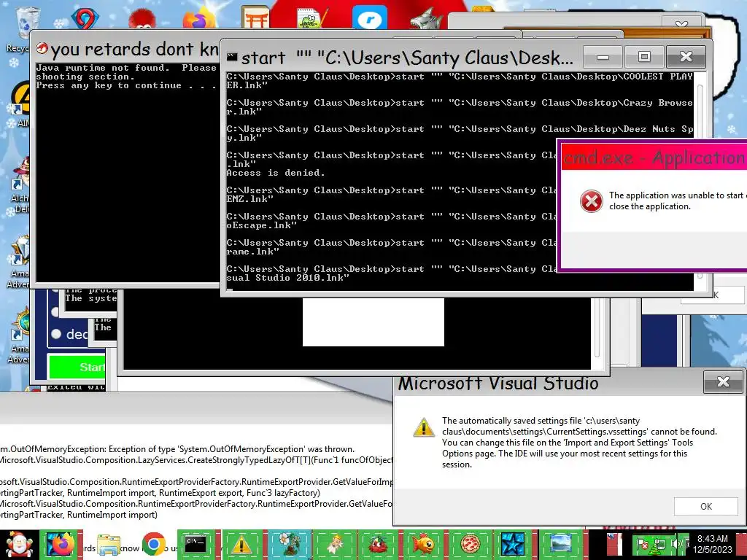747x560 pixels.
Task: Switch to the goldfish game taskbar item
Action: pos(424,544)
